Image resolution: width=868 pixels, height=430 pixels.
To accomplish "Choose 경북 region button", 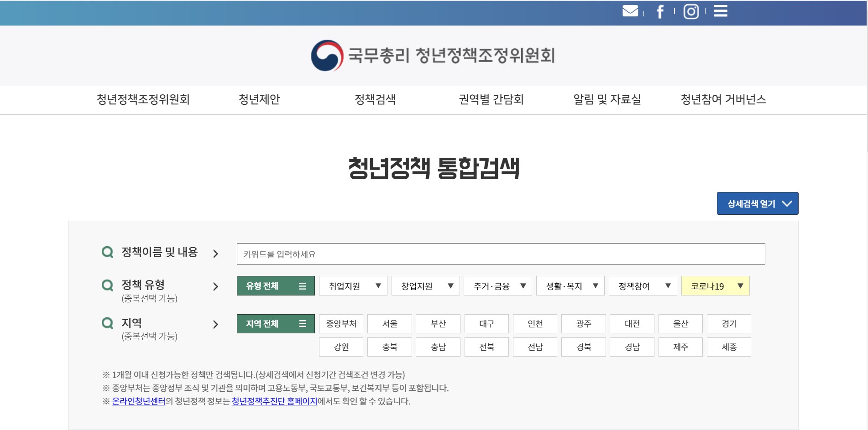I will (584, 347).
